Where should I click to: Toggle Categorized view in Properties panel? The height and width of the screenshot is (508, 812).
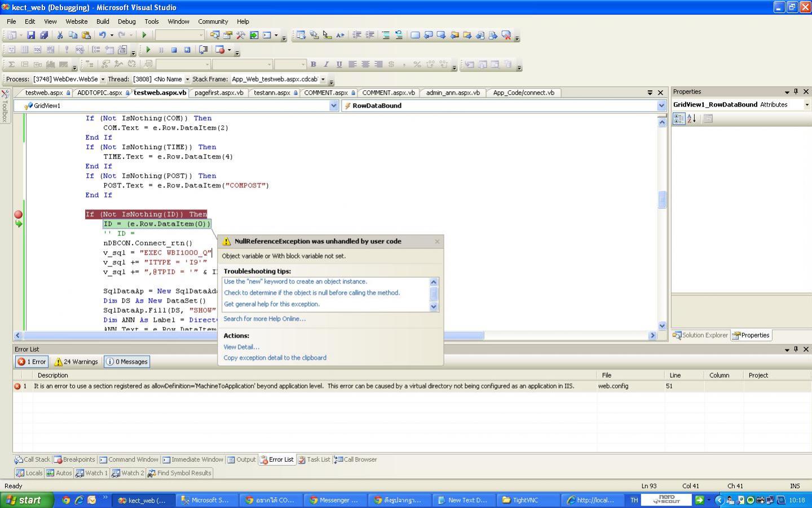679,119
